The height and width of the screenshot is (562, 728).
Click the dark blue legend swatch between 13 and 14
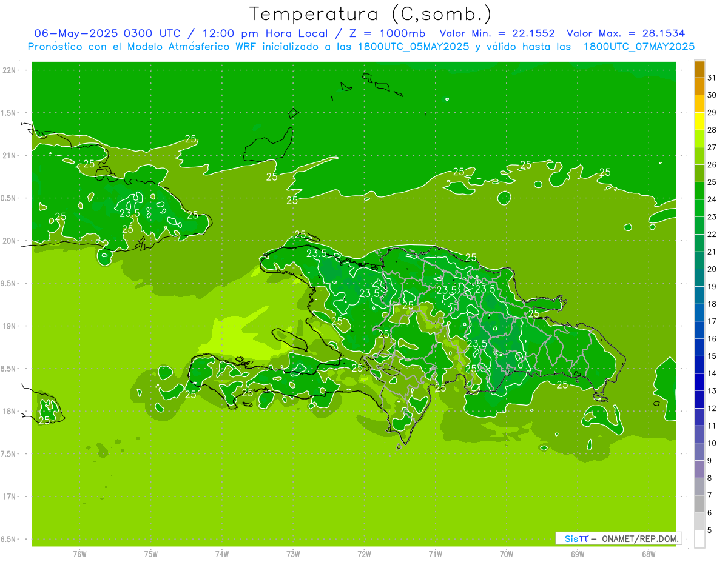(x=699, y=382)
